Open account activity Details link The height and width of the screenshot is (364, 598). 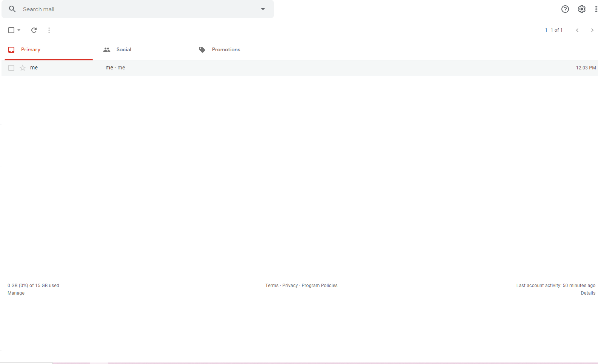(x=588, y=293)
